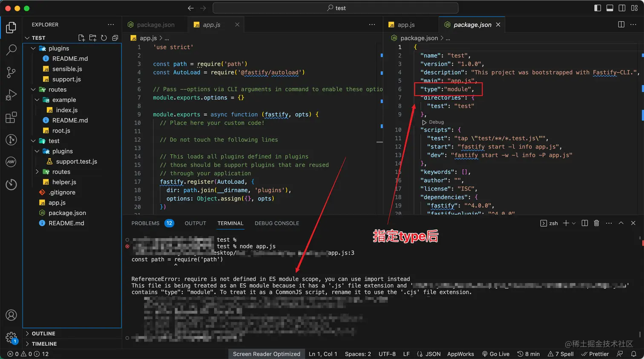
Task: Go forward with the navigation arrow
Action: click(x=203, y=8)
